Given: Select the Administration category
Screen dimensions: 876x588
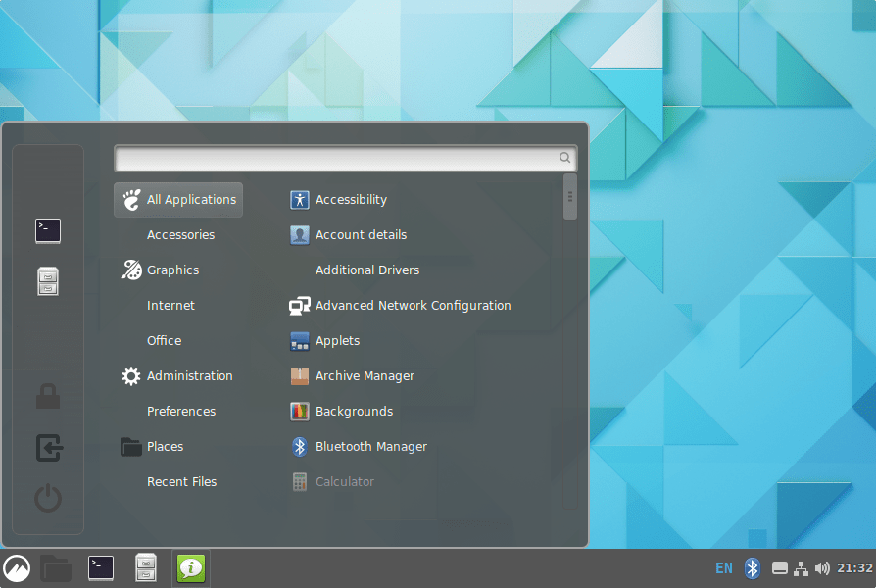Looking at the screenshot, I should (189, 375).
